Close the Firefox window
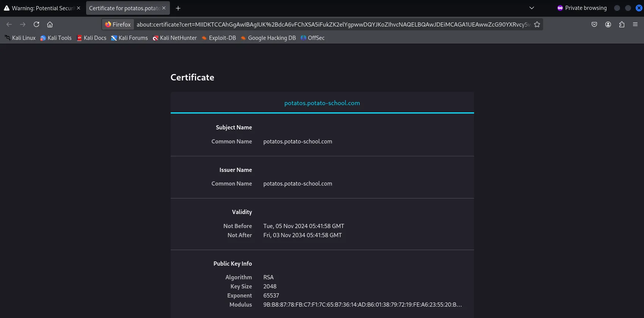Screen dimensions: 644x318 [639, 8]
